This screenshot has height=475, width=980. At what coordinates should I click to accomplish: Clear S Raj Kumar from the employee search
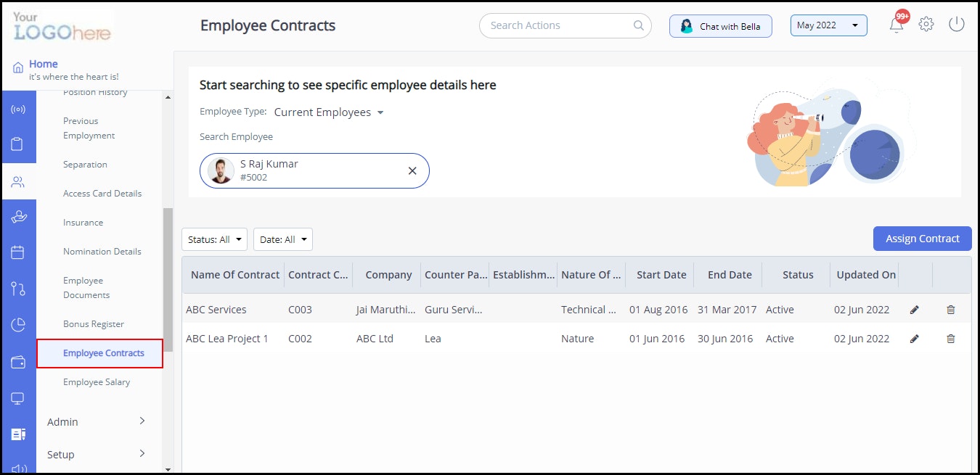pyautogui.click(x=412, y=170)
